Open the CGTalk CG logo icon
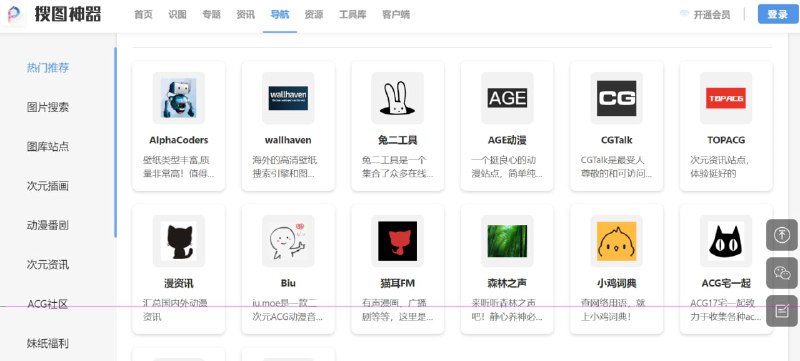800x361 pixels. click(616, 98)
